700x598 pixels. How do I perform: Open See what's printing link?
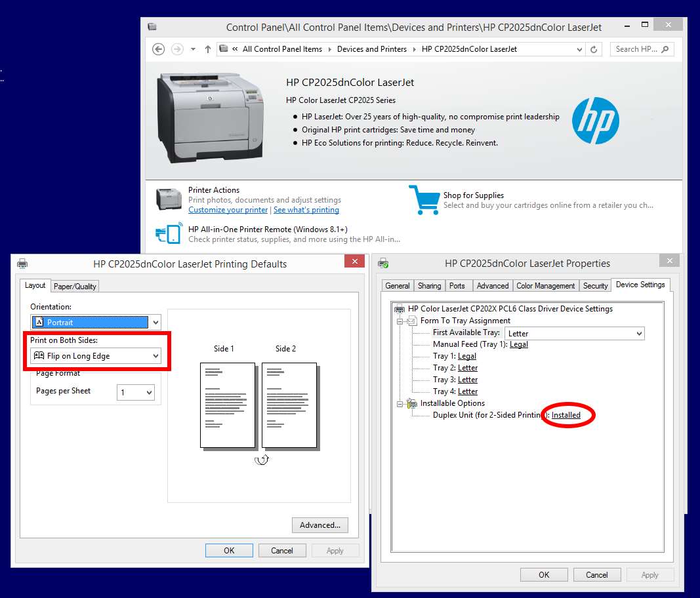pyautogui.click(x=306, y=210)
